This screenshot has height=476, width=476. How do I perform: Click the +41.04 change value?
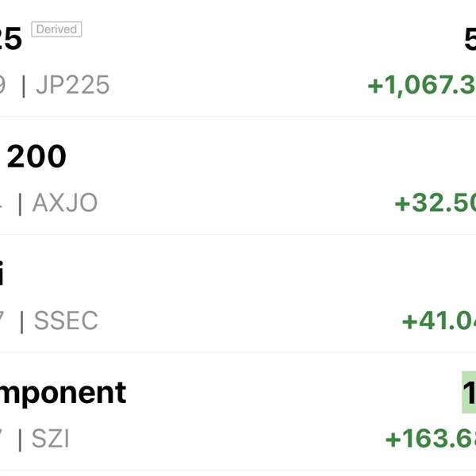tap(439, 321)
